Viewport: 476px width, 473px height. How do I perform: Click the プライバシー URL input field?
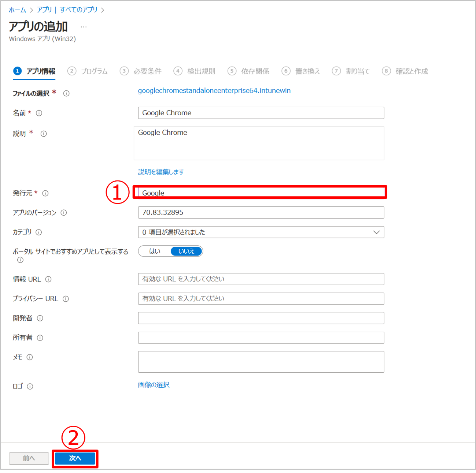coord(261,299)
